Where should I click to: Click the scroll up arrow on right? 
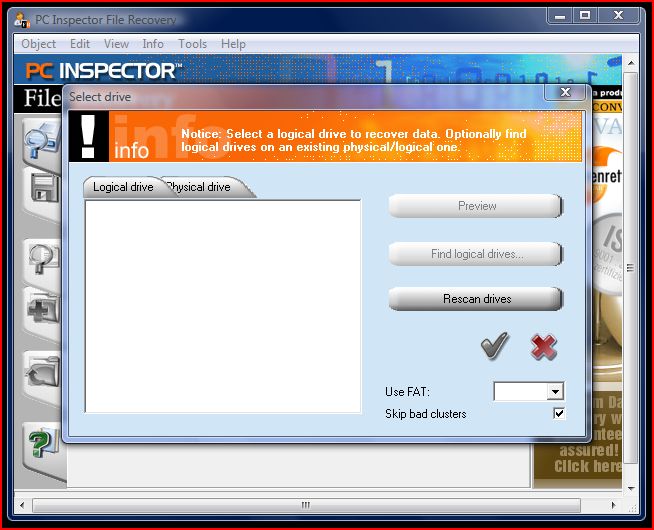631,63
